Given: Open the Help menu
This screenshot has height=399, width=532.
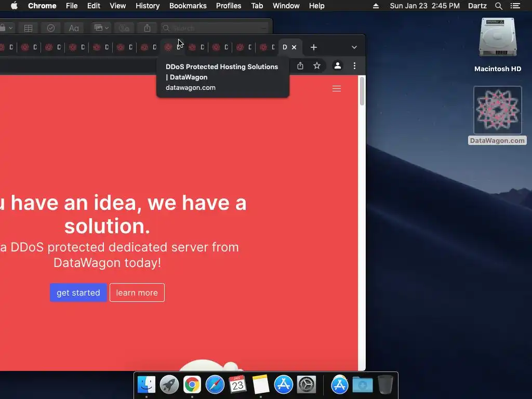Looking at the screenshot, I should point(316,6).
